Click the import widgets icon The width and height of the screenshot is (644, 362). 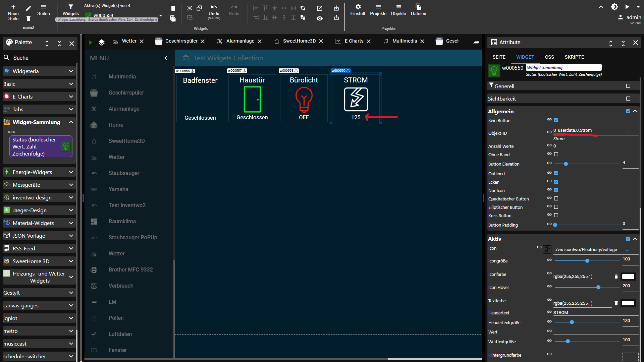[x=336, y=8]
